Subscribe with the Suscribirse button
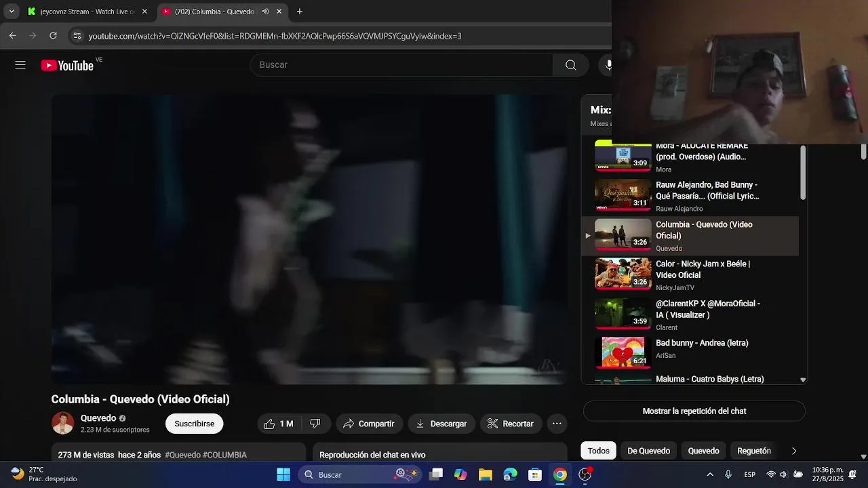The width and height of the screenshot is (868, 488). coord(195,424)
